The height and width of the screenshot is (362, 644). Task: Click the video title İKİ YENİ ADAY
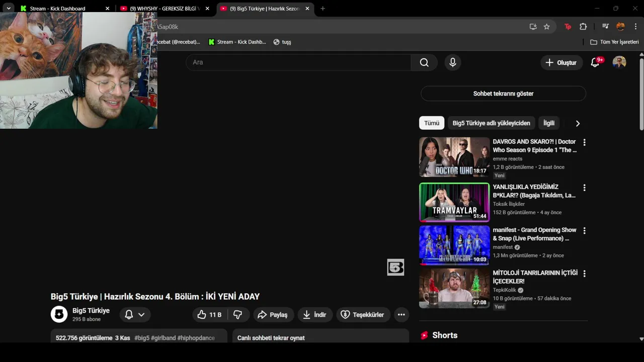point(155,297)
